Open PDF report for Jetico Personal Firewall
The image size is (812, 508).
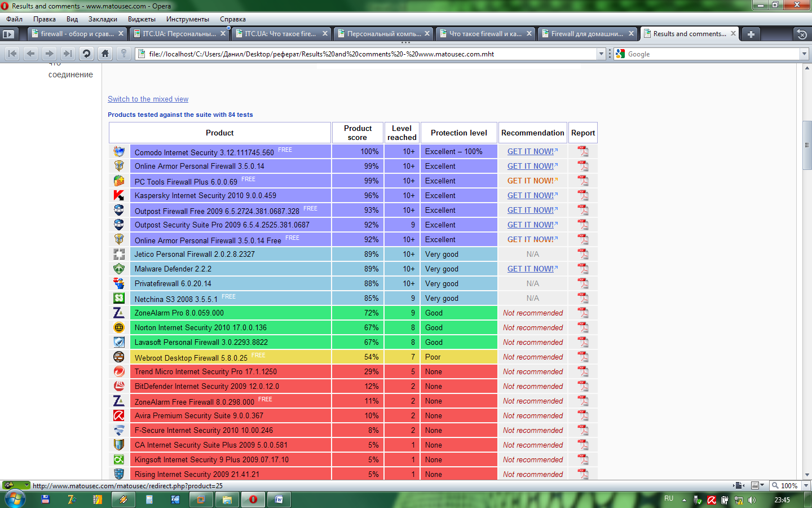[x=582, y=254]
